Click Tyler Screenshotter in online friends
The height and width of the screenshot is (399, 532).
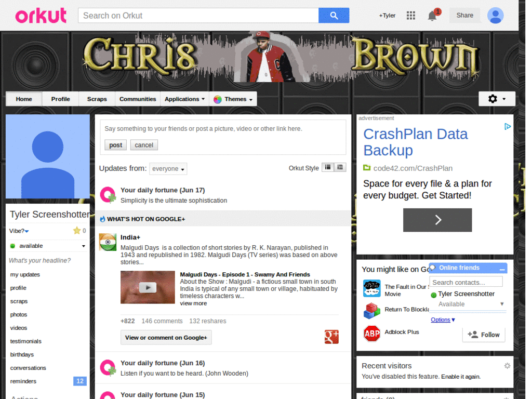tap(466, 294)
